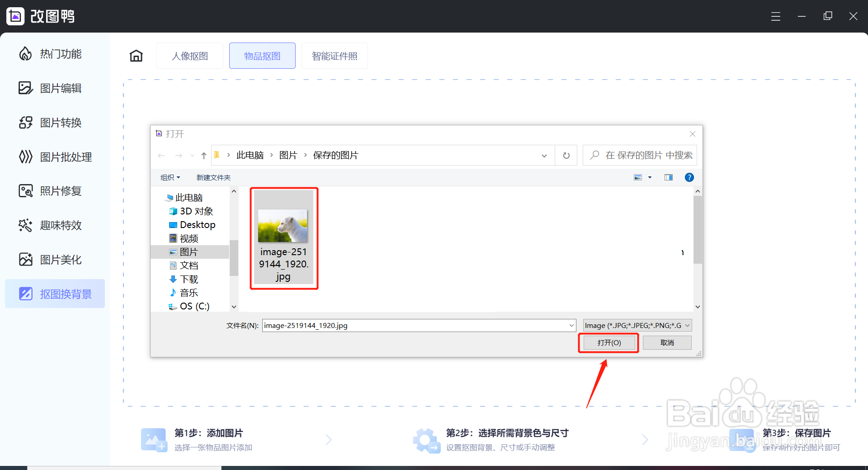Open the 图片转换 sidebar section
This screenshot has width=868, height=470.
point(50,123)
